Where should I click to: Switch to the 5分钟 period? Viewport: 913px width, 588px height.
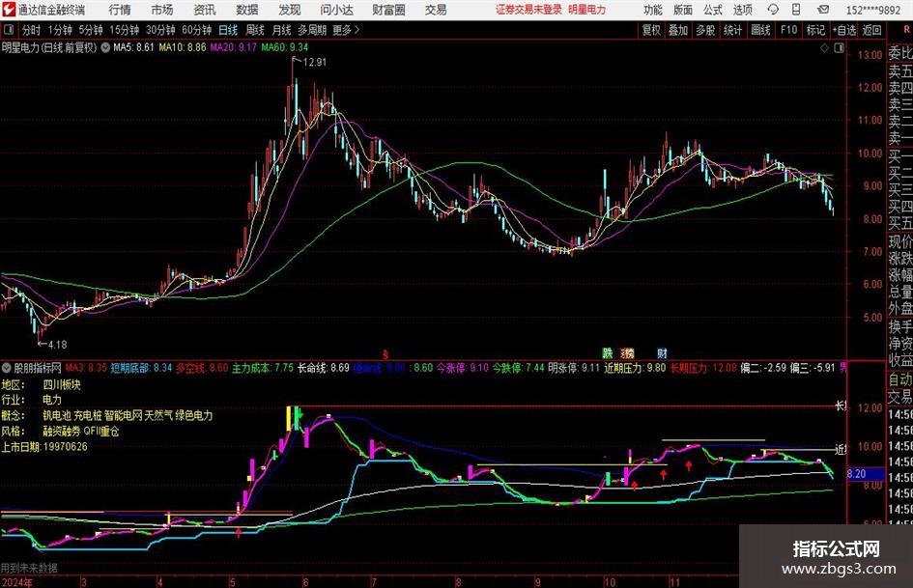pyautogui.click(x=90, y=30)
